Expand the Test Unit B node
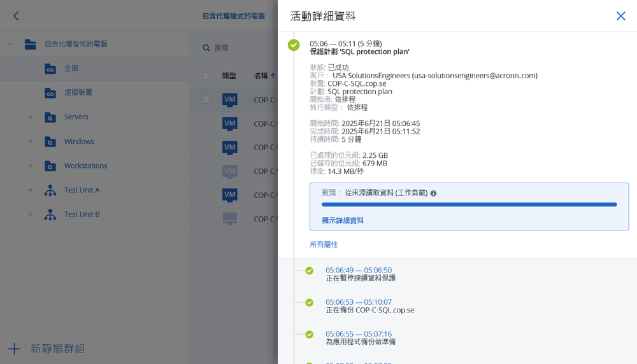Screen dimensions: 637x364 30,215
